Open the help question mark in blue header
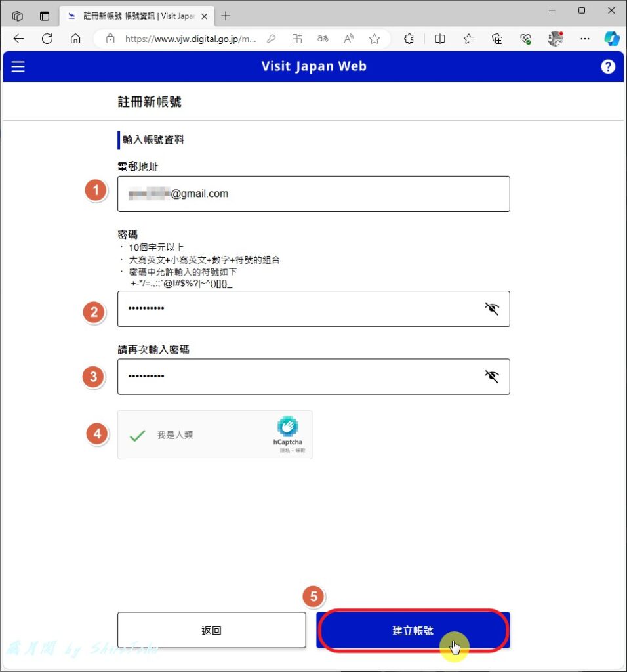This screenshot has width=627, height=672. [608, 66]
